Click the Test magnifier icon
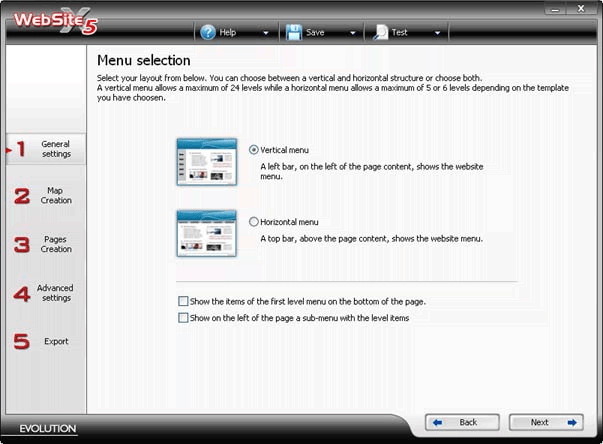Screen dimensions: 603x444 pyautogui.click(x=380, y=32)
